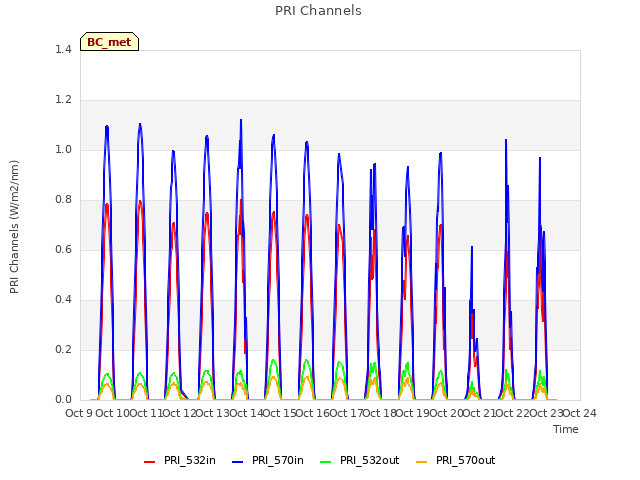Toggle PRI_532in series in legend
Image resolution: width=640 pixels, height=480 pixels.
click(x=180, y=460)
